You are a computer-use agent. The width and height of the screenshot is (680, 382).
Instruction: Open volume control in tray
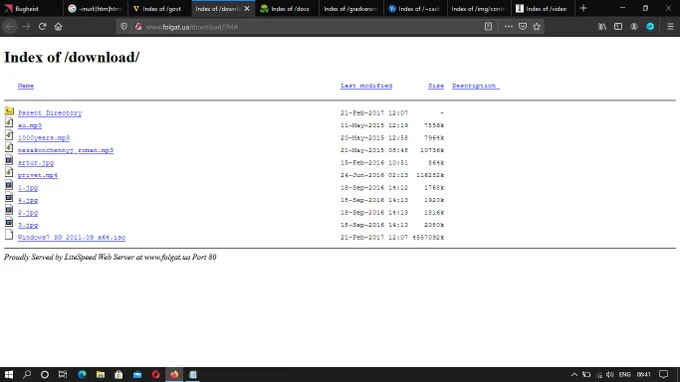(x=610, y=374)
